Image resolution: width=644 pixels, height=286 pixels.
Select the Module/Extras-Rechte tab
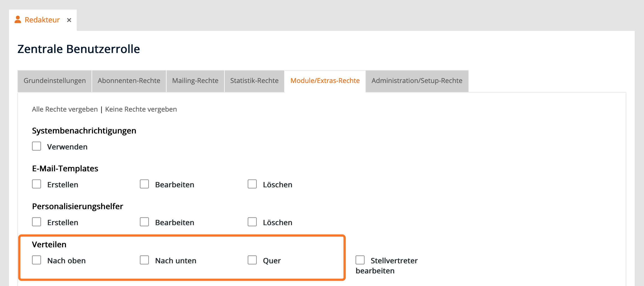[325, 81]
